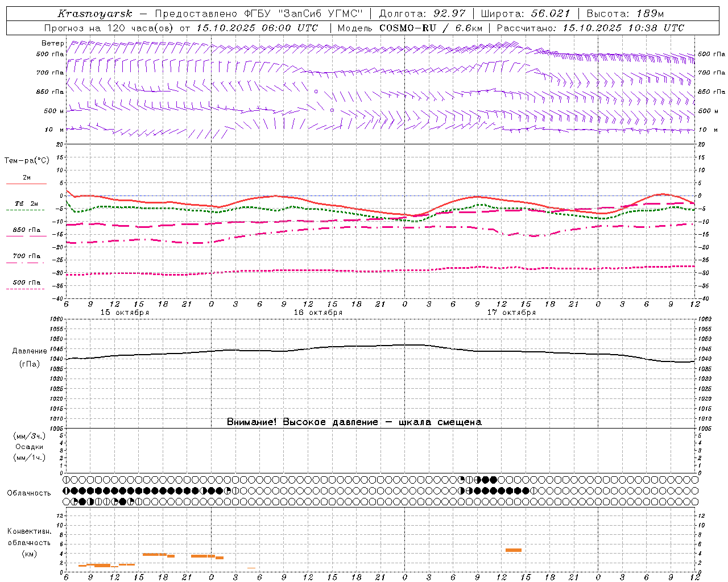Click the 'Осадки' precipitation label

pos(29,447)
